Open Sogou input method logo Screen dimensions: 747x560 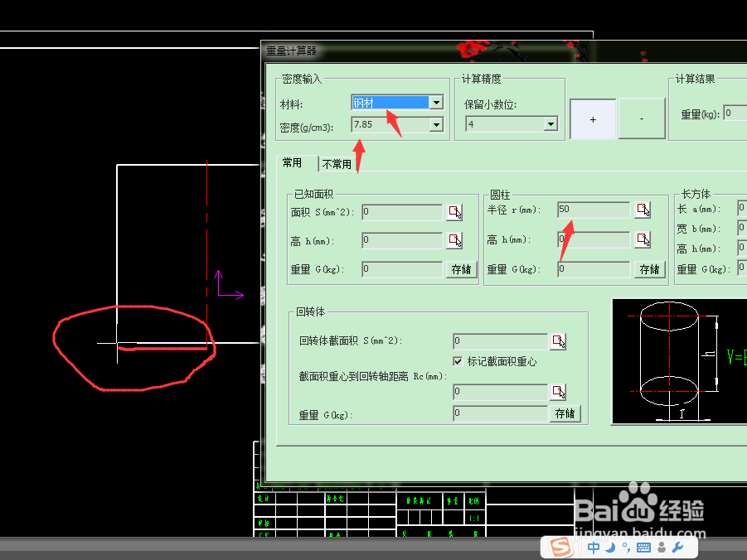coord(560,548)
